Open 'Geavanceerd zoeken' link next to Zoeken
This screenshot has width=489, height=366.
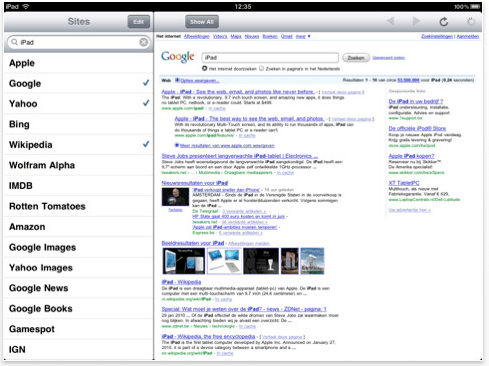(x=389, y=58)
